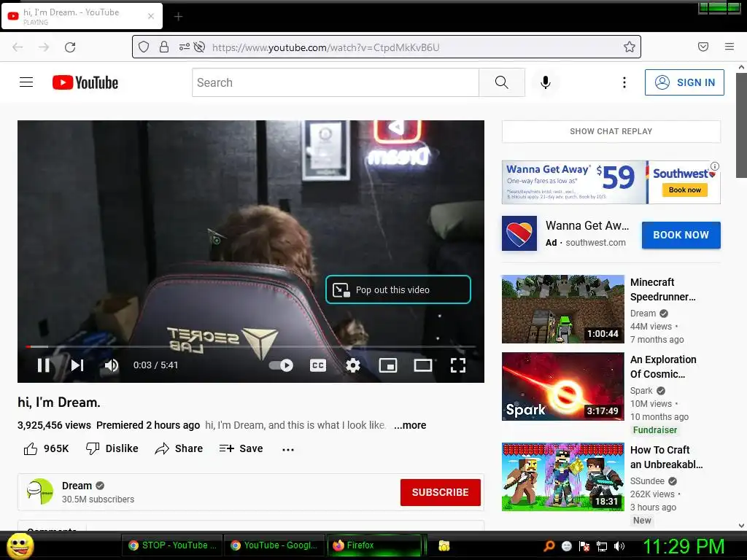The width and height of the screenshot is (747, 560).
Task: Open YouTube settings three-dot menu
Action: (624, 82)
